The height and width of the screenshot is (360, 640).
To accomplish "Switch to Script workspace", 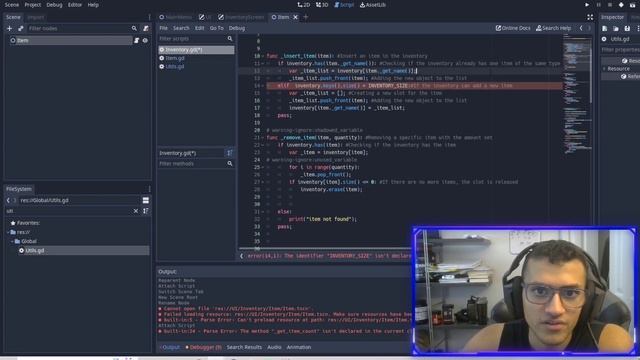I will tap(344, 5).
